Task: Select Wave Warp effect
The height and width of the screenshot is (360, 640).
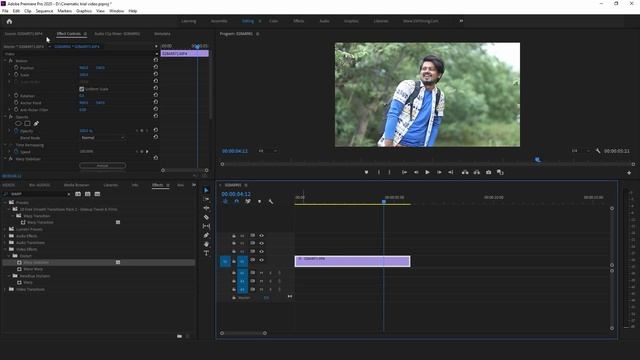Action: coord(33,269)
